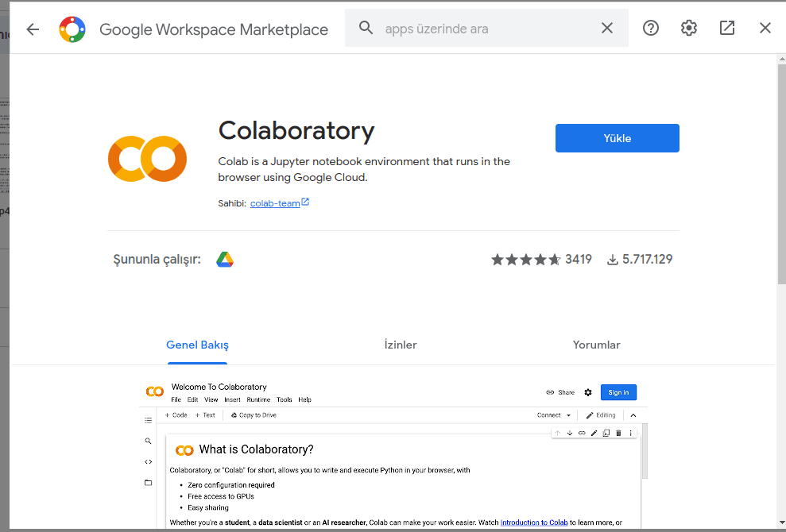Click the Colab sidebar search icon
This screenshot has height=532, width=786.
[x=148, y=441]
